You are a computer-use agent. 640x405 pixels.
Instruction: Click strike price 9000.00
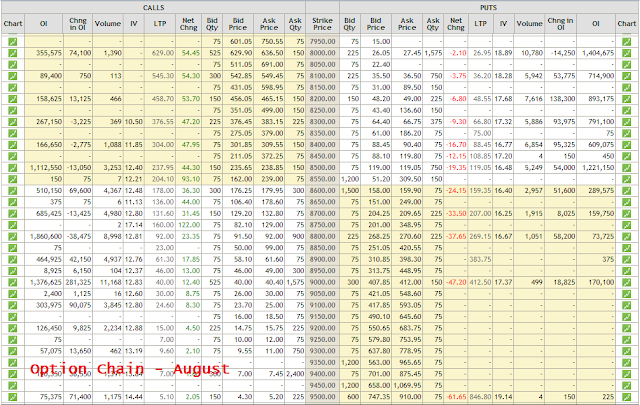(322, 282)
